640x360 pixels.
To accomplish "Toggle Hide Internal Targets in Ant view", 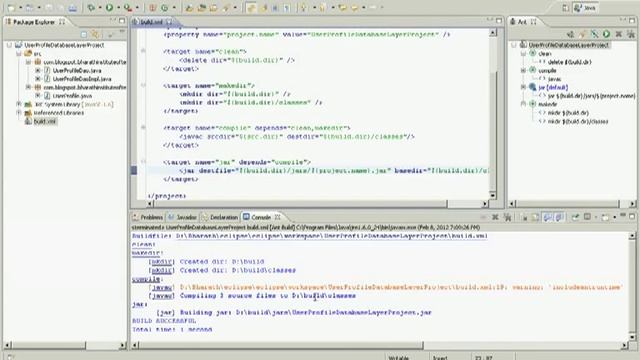I will pos(595,34).
